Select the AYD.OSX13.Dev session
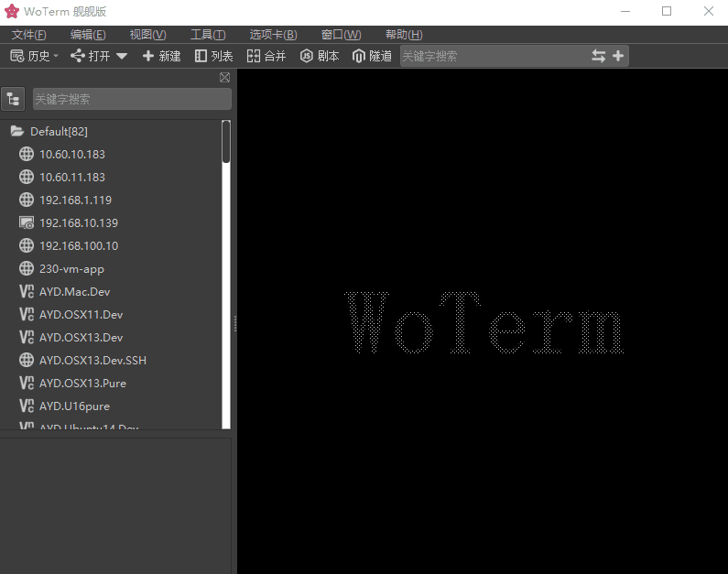The width and height of the screenshot is (728, 574). [81, 337]
